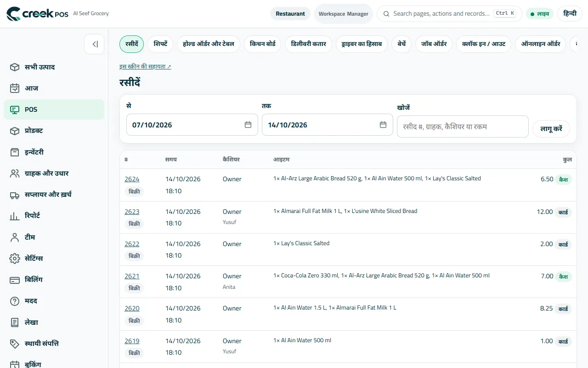Open the प्रोडक्ट cube icon
This screenshot has width=588, height=368.
(x=15, y=131)
